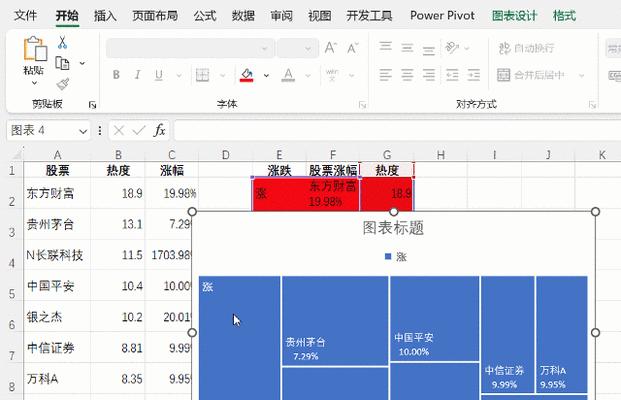Switch to the 图表设计 tab
This screenshot has height=400, width=621.
(x=514, y=16)
